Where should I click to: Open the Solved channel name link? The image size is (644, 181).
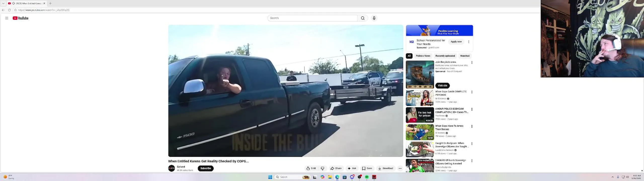click(x=181, y=167)
